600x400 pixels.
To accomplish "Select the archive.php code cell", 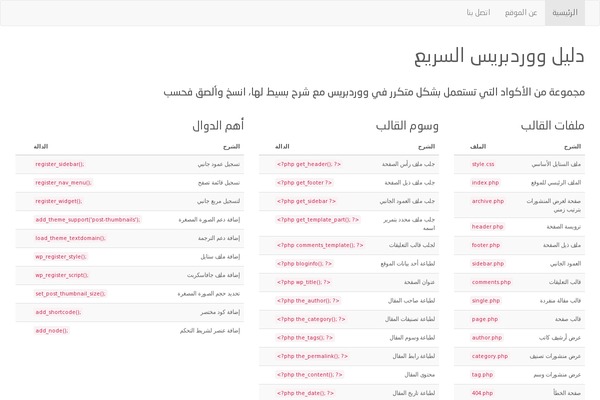I will (x=488, y=201).
